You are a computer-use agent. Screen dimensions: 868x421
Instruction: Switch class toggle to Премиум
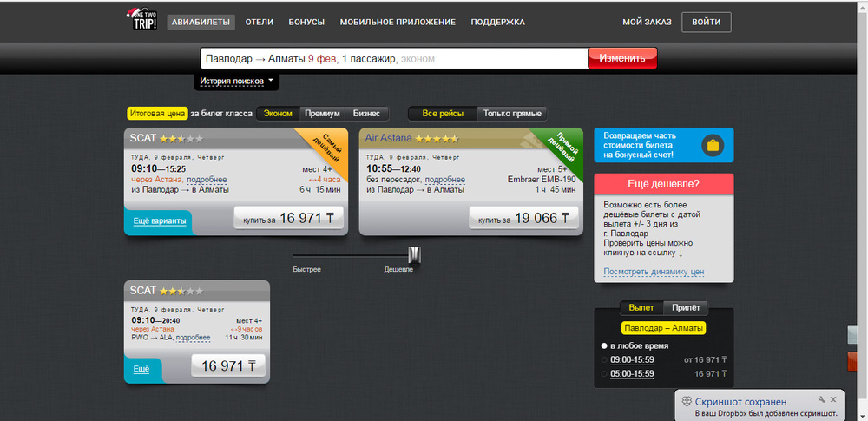pos(322,114)
